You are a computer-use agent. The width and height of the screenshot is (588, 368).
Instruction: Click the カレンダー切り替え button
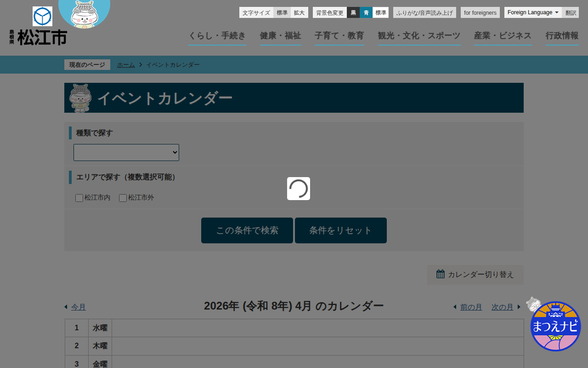point(475,275)
